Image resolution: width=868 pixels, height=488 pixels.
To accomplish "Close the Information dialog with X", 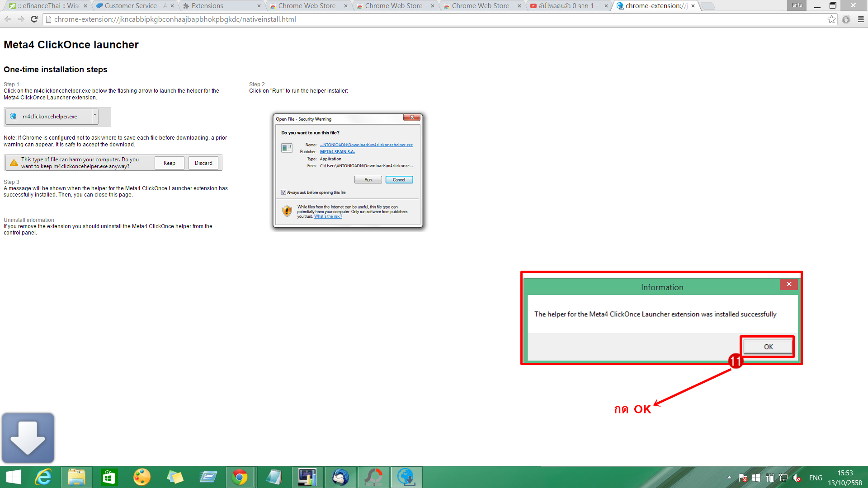I will pyautogui.click(x=789, y=284).
